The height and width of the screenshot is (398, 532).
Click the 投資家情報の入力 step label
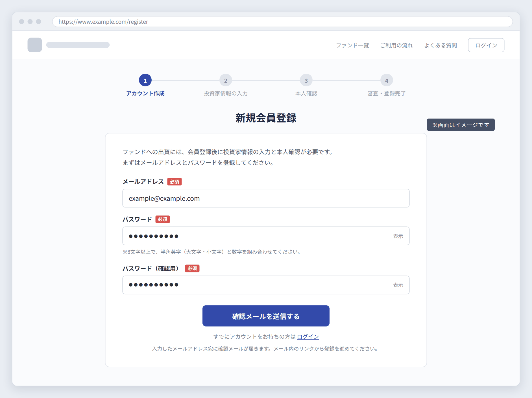[226, 93]
